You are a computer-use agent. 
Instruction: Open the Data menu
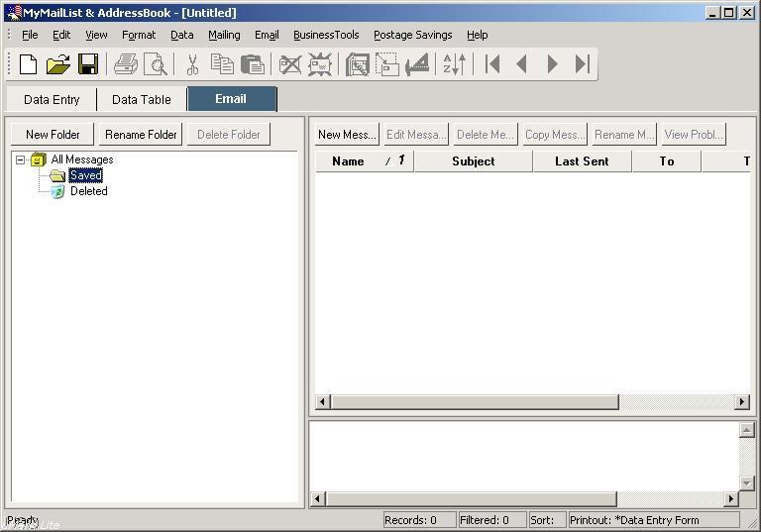pos(182,35)
